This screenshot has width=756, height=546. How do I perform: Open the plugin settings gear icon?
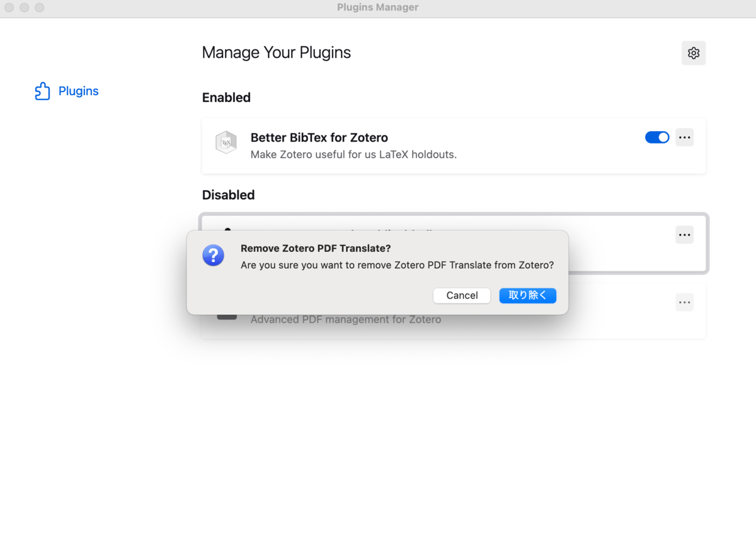(694, 54)
